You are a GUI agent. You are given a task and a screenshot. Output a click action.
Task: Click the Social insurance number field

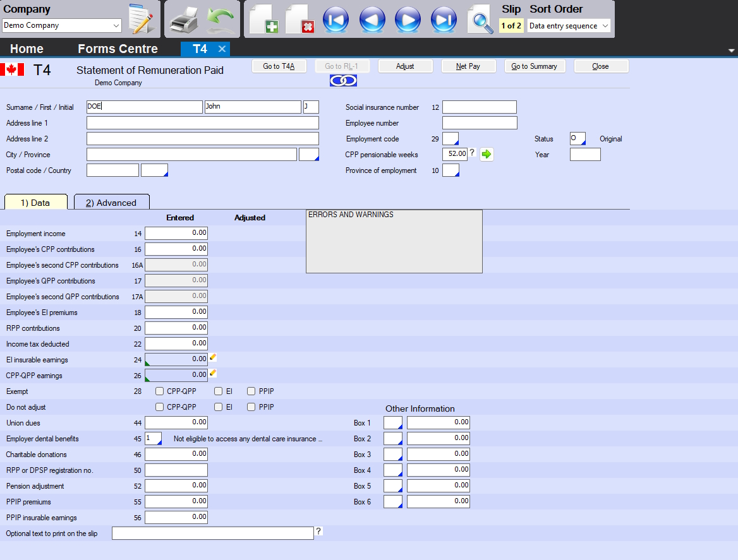pos(479,107)
